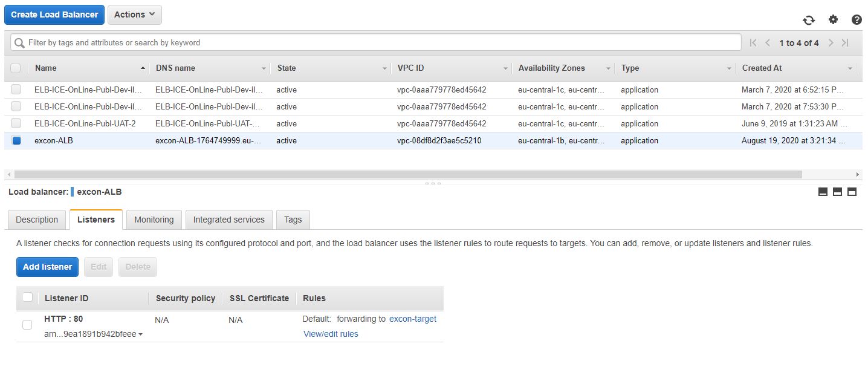The image size is (868, 381).
Task: Check the HTTP : 80 listener checkbox
Action: 27,325
